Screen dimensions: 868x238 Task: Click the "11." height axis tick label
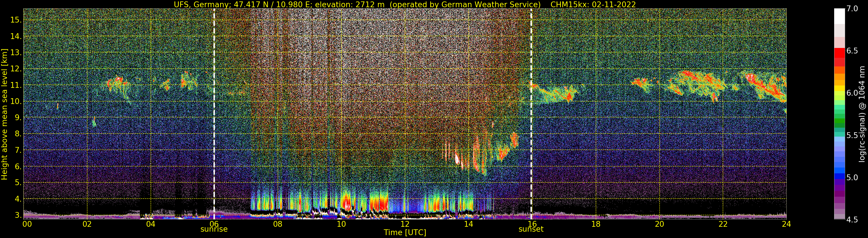tap(16, 85)
